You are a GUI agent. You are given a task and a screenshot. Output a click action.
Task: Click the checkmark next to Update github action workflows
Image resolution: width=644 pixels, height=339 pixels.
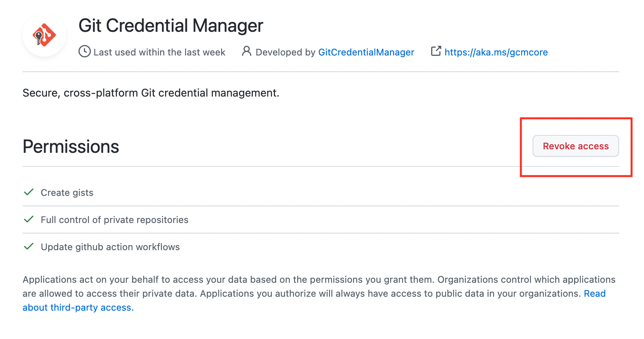[29, 247]
